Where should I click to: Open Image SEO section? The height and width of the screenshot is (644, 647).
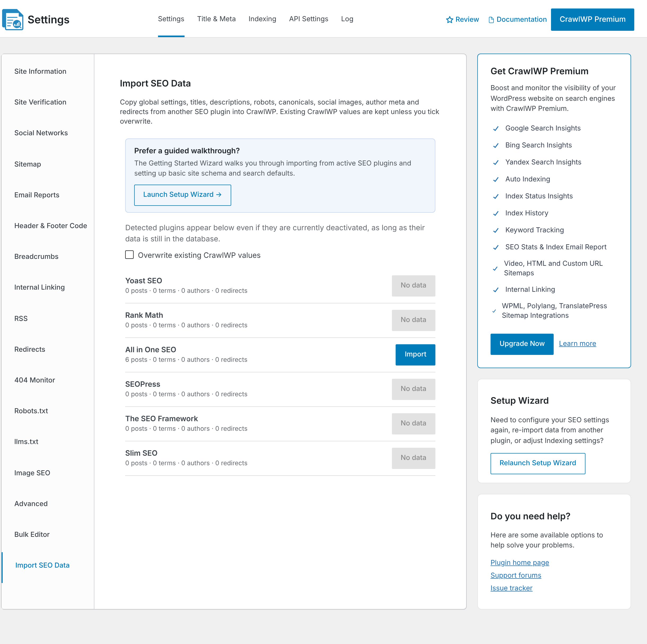32,473
